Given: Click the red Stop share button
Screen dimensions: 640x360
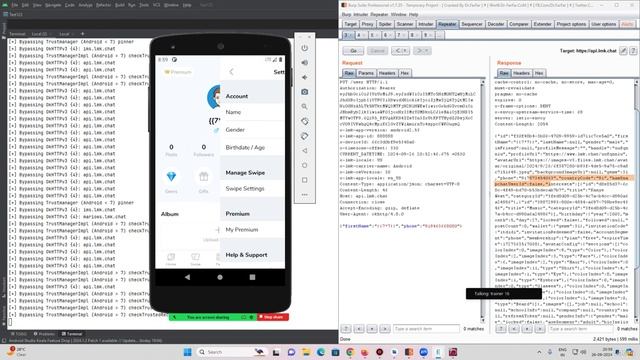Looking at the screenshot, I should [x=273, y=317].
